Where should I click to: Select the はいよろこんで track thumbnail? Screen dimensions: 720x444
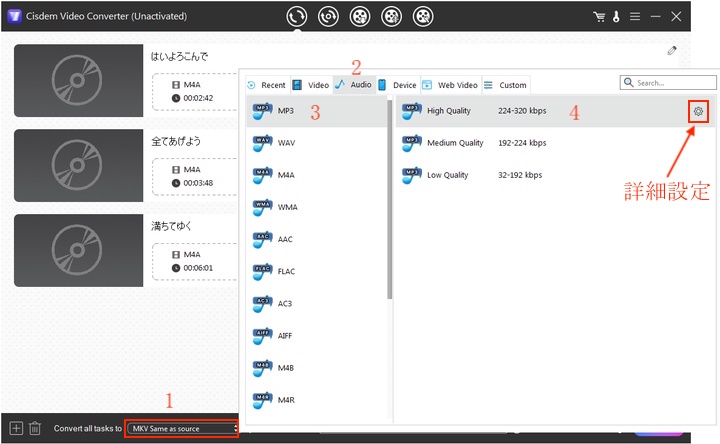tap(79, 80)
